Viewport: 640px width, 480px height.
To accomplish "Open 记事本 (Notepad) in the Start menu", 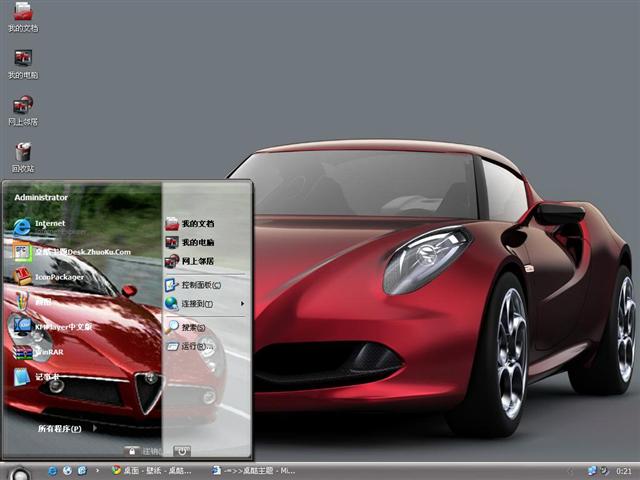I will tap(45, 377).
